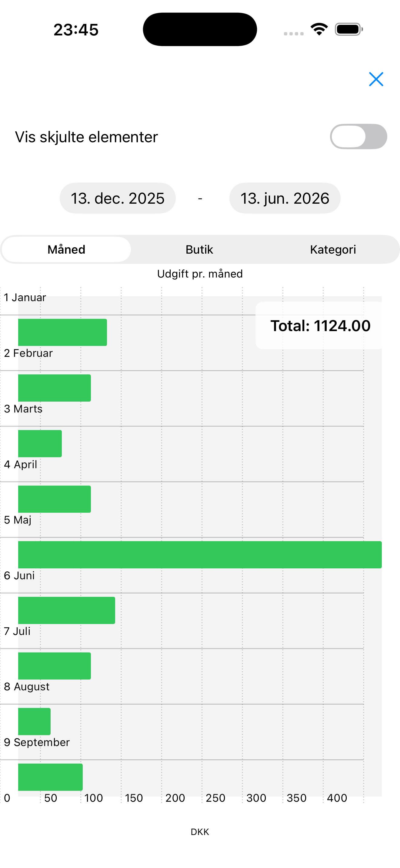
Task: Select the Måned tab
Action: pos(66,250)
